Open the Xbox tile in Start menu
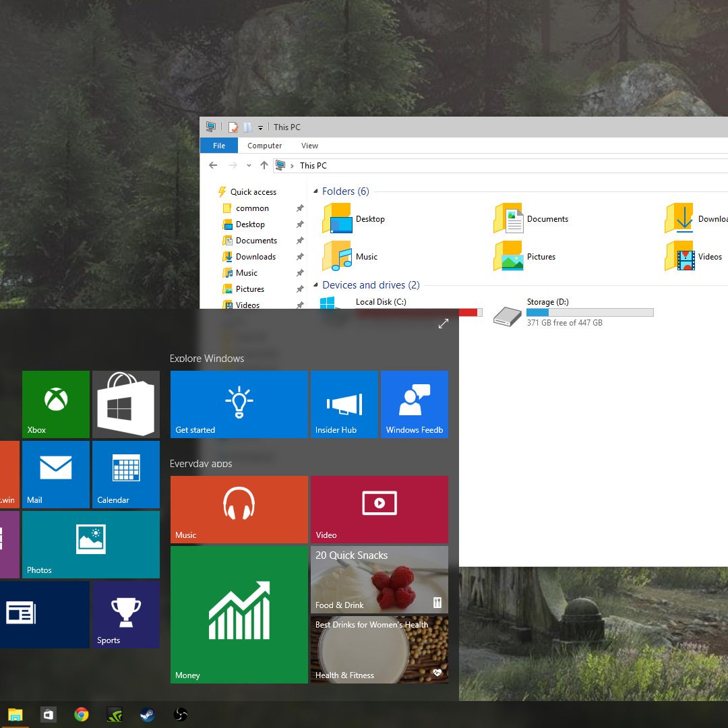This screenshot has width=728, height=728. point(56,404)
